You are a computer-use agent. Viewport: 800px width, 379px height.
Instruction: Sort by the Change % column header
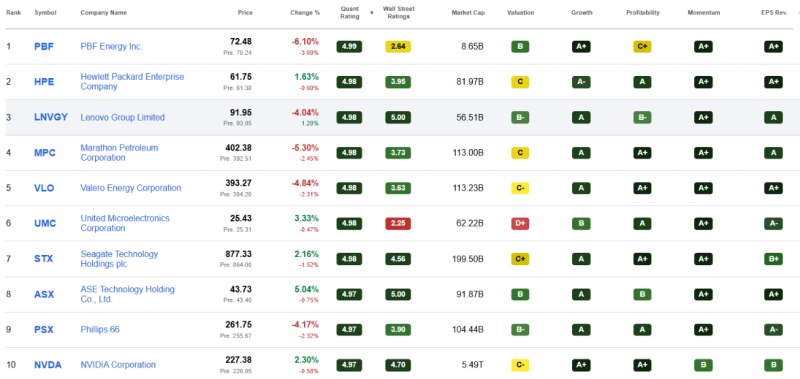(x=305, y=13)
